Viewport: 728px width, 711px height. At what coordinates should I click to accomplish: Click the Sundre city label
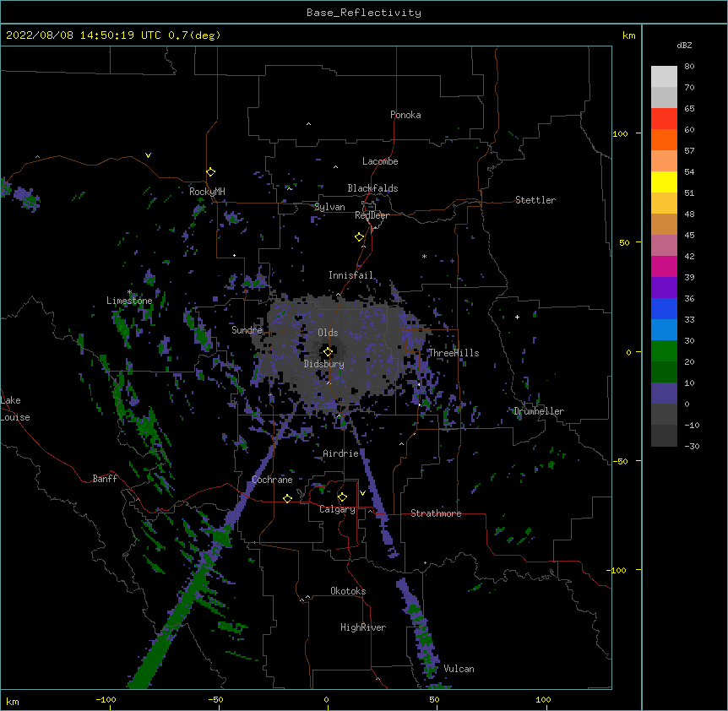pyautogui.click(x=247, y=330)
